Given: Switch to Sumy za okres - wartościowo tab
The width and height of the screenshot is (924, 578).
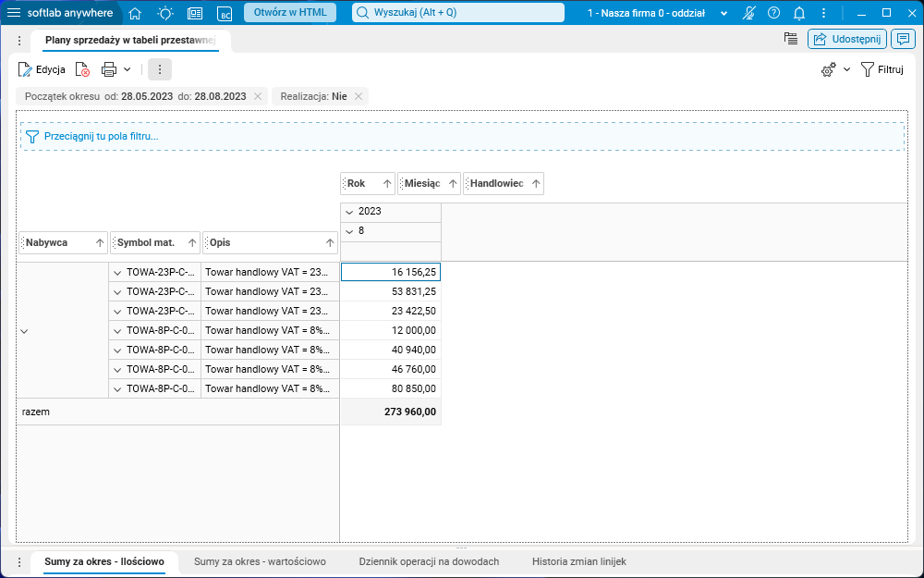Looking at the screenshot, I should pyautogui.click(x=260, y=561).
